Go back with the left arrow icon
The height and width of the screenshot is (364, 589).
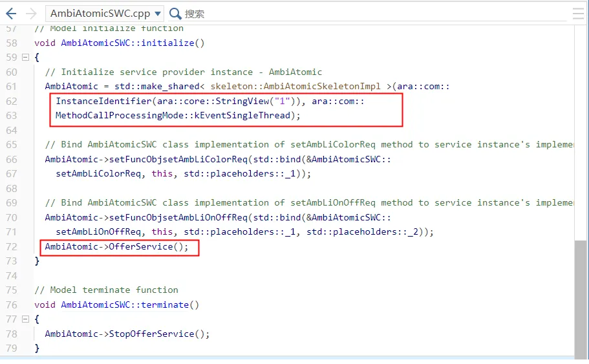pos(11,14)
